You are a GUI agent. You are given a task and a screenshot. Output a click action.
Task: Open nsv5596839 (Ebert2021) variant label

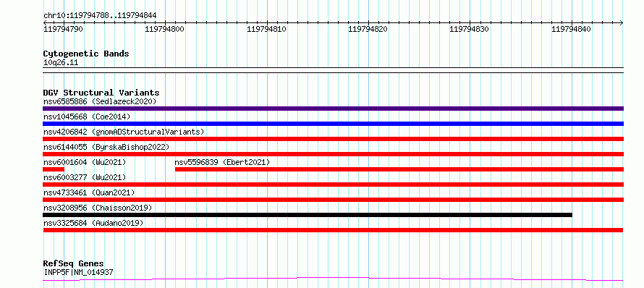pyautogui.click(x=222, y=162)
